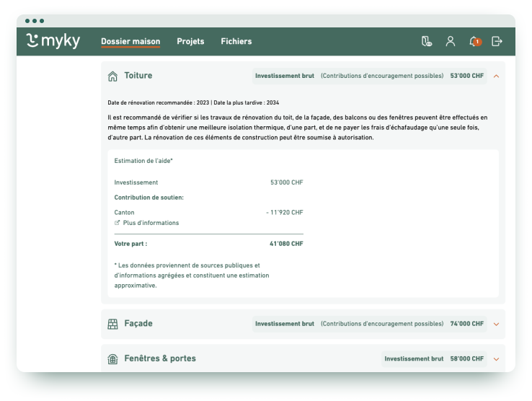The width and height of the screenshot is (532, 401).
Task: Expand the Fenêtres & portes chevron
Action: pyautogui.click(x=497, y=359)
